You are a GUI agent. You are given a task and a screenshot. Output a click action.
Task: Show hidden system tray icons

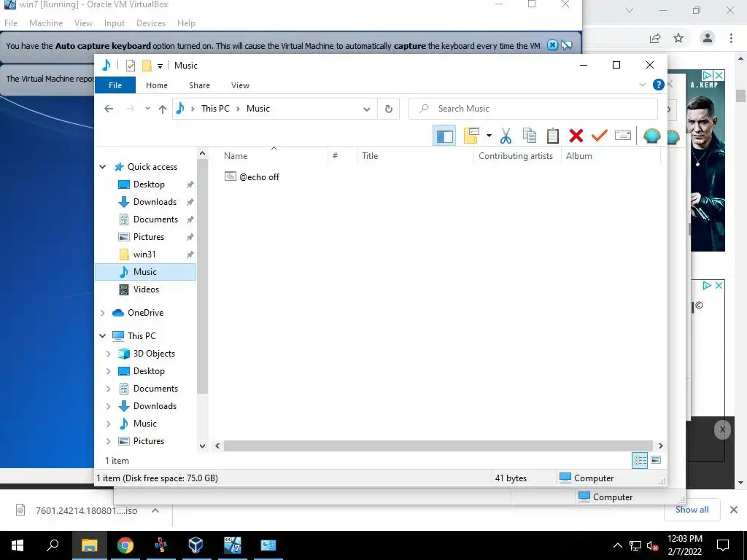coord(617,545)
